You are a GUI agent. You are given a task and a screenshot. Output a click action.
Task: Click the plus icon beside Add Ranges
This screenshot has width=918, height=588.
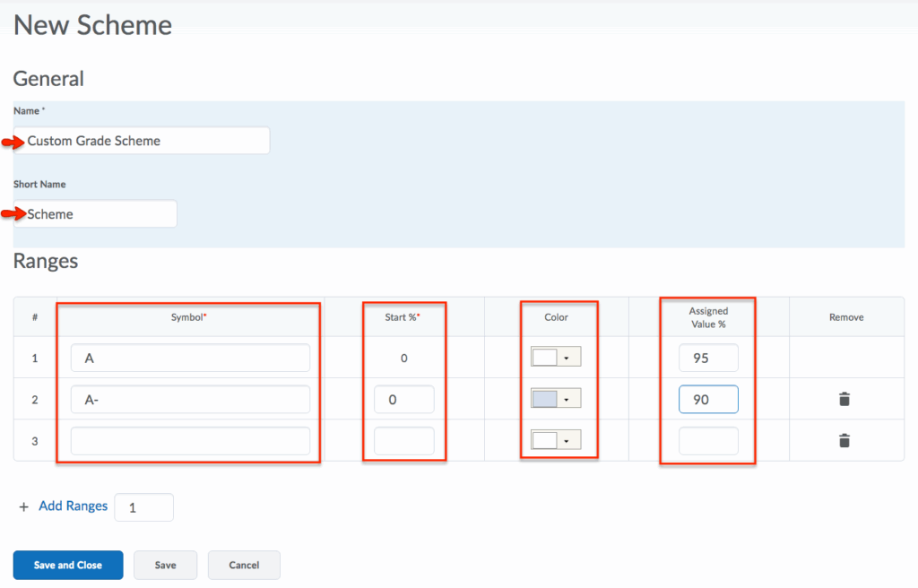(23, 507)
